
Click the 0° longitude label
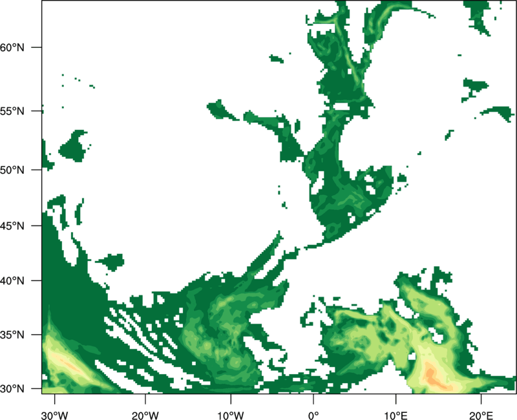tap(313, 415)
